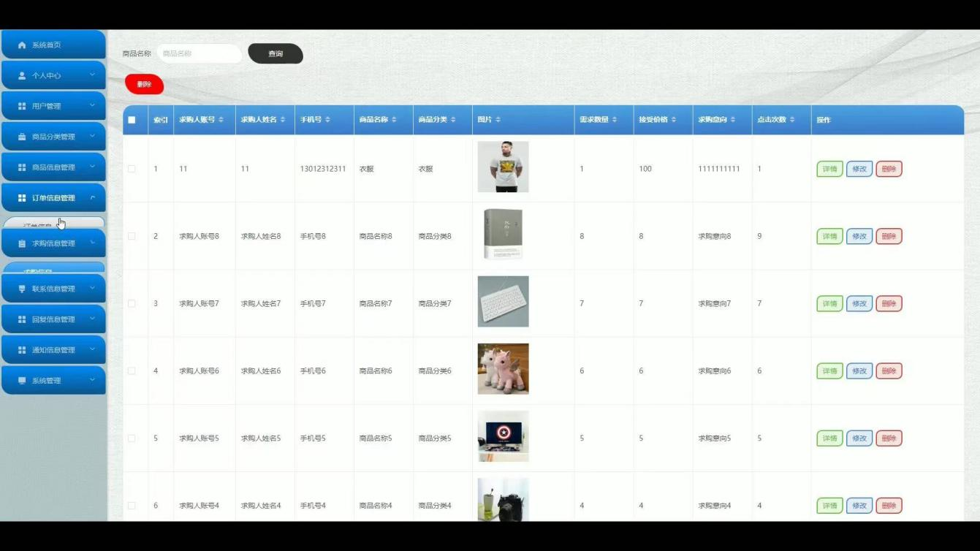Click the 商品分类6 cell
The image size is (980, 551).
[x=435, y=370]
